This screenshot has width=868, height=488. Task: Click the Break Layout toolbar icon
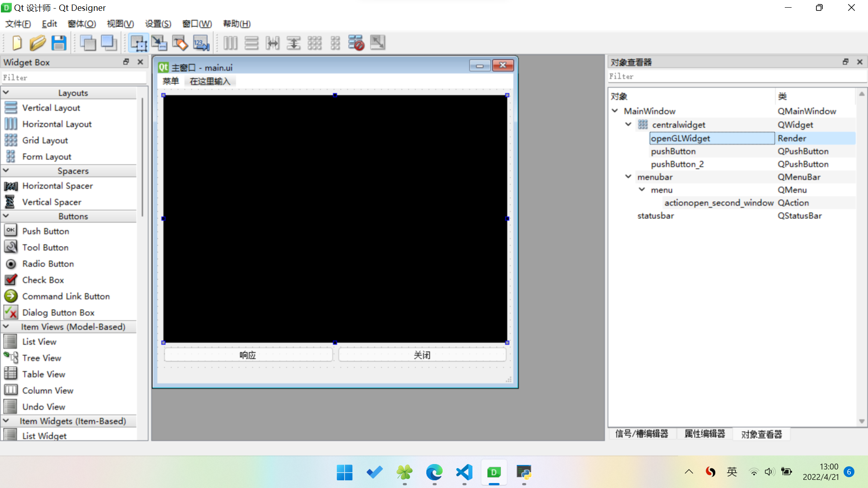click(356, 43)
